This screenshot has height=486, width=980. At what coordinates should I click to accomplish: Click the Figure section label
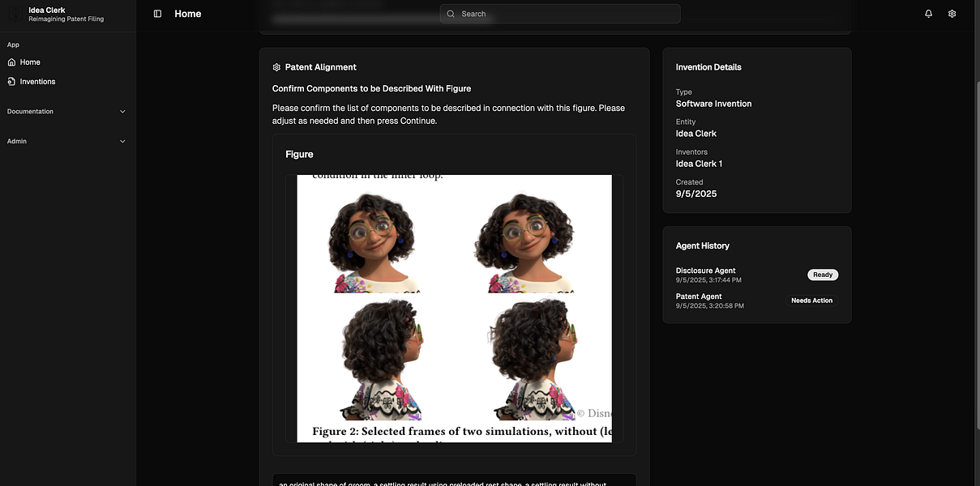299,154
